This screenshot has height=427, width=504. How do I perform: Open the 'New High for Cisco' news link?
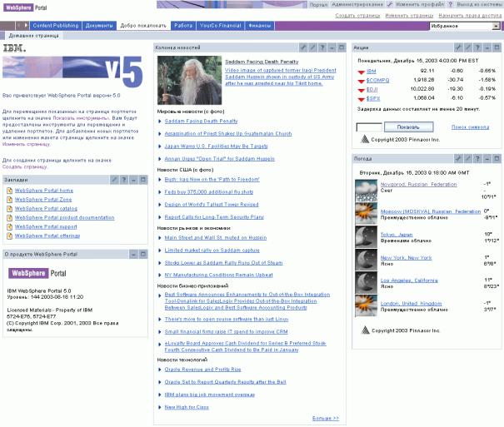pyautogui.click(x=187, y=407)
